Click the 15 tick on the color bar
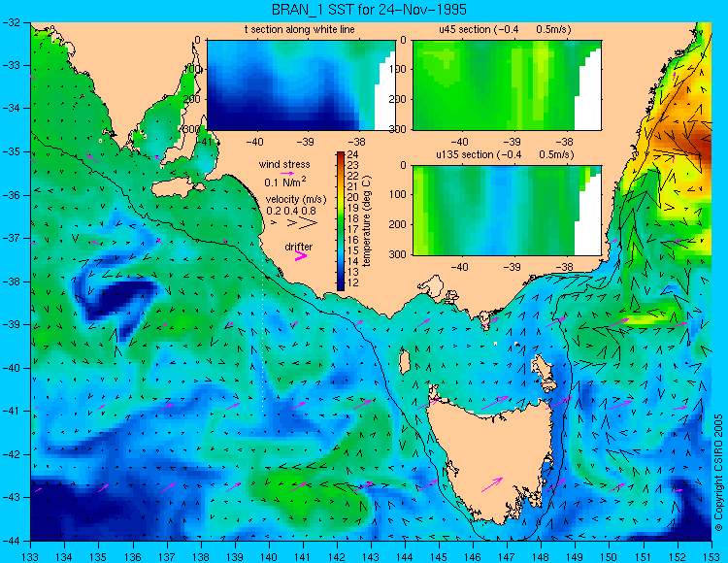 pos(353,250)
